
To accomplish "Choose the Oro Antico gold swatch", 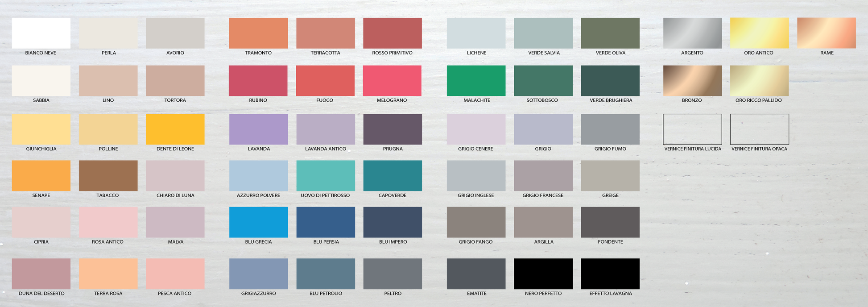I will click(x=759, y=33).
